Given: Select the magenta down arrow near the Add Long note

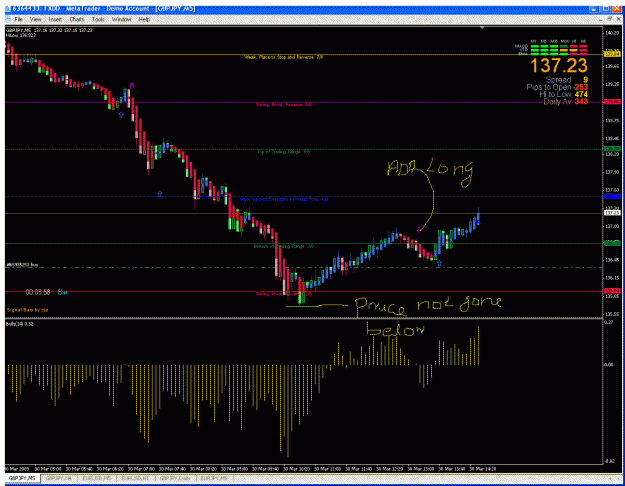Looking at the screenshot, I should pos(419,230).
